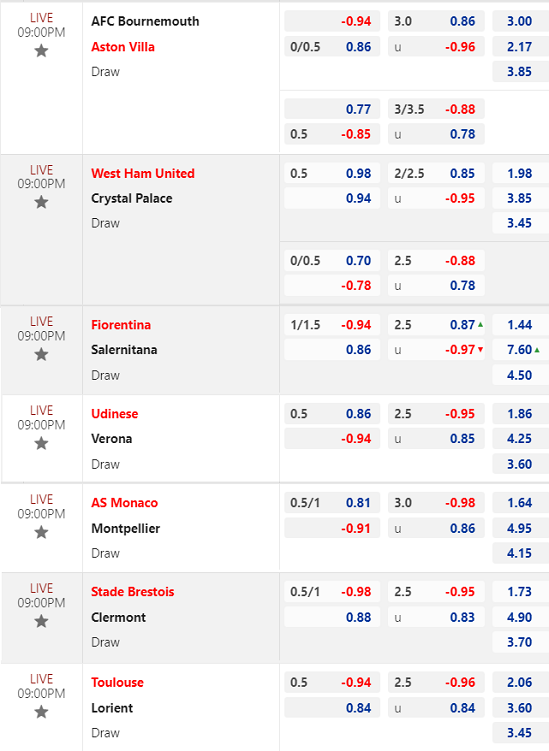Toggle favorite star for Fiorentina vs Salernitana
This screenshot has height=751, width=549.
(x=42, y=354)
